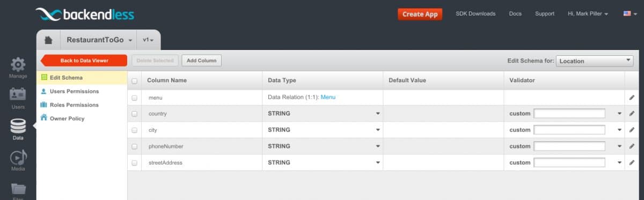This screenshot has height=200, width=644.
Task: Open the Media section icon
Action: [18, 160]
